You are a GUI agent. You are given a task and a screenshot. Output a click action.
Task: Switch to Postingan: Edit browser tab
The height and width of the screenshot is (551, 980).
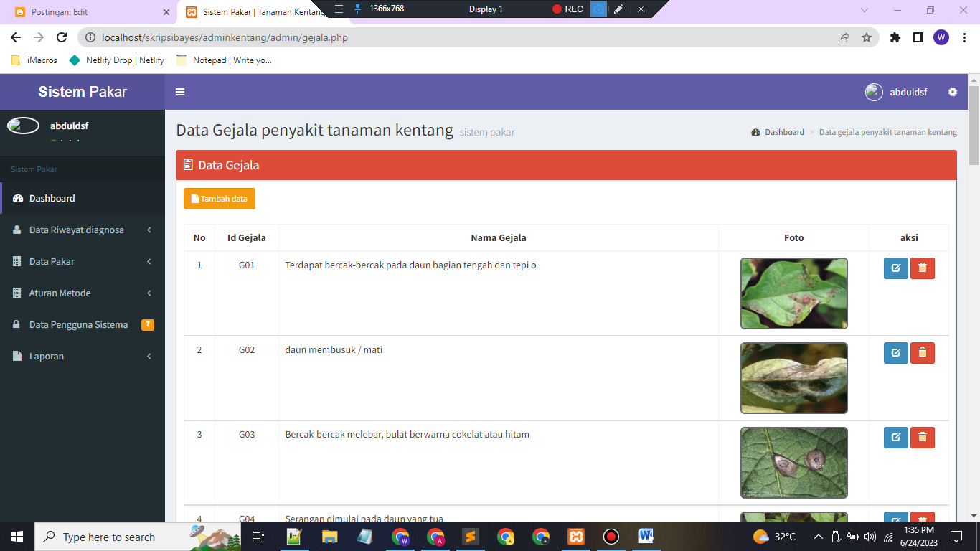tap(90, 12)
